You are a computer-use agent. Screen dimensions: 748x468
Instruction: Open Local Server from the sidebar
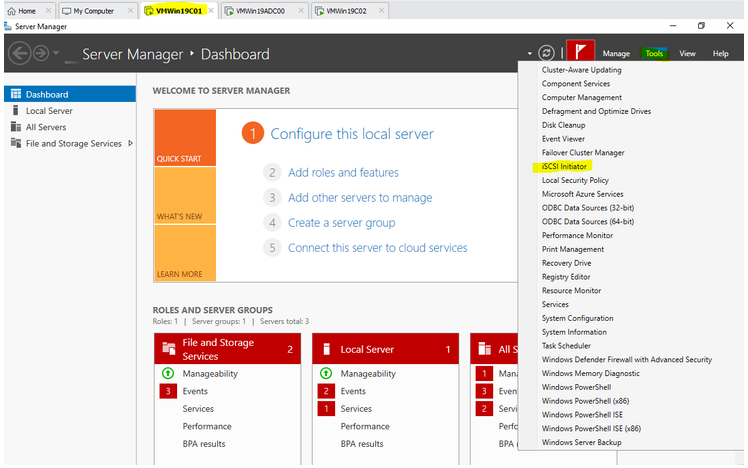click(x=48, y=111)
